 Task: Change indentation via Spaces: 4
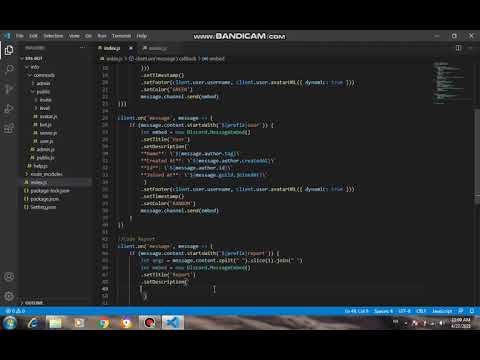click(383, 311)
